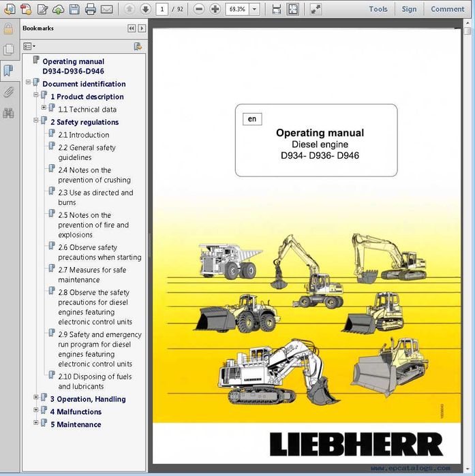Viewport: 475px width, 476px height.
Task: Click the security lock panel icon
Action: pos(8,29)
